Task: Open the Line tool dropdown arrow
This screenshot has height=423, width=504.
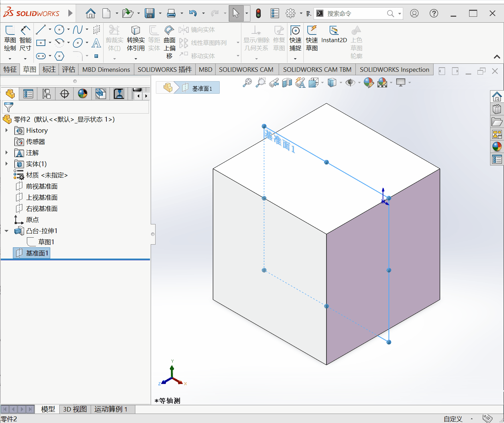Action: [x=50, y=30]
